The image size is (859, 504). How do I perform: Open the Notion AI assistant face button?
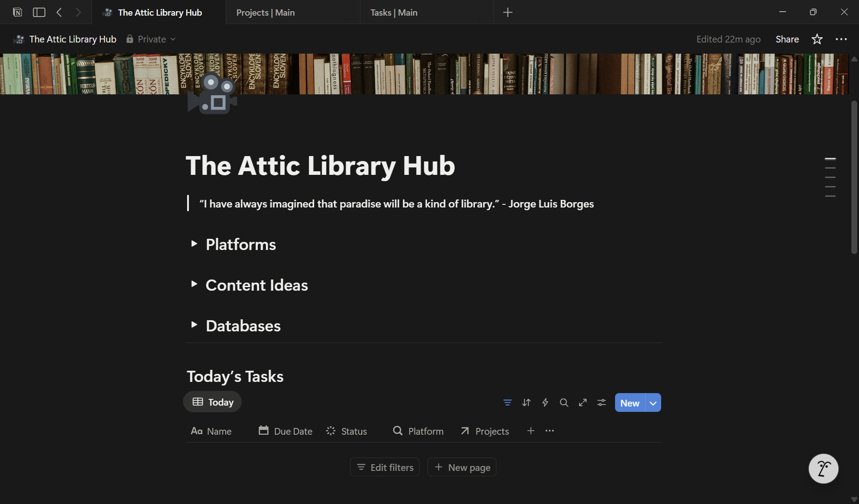pos(823,469)
